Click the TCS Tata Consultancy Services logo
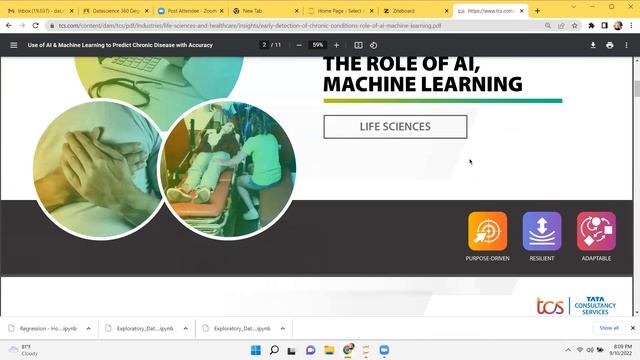Image resolution: width=640 pixels, height=360 pixels. pyautogui.click(x=576, y=306)
